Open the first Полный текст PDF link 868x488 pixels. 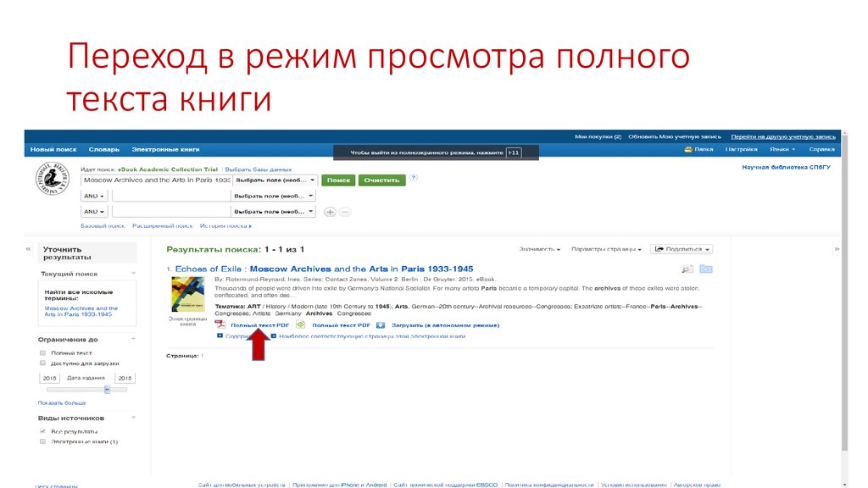[259, 325]
